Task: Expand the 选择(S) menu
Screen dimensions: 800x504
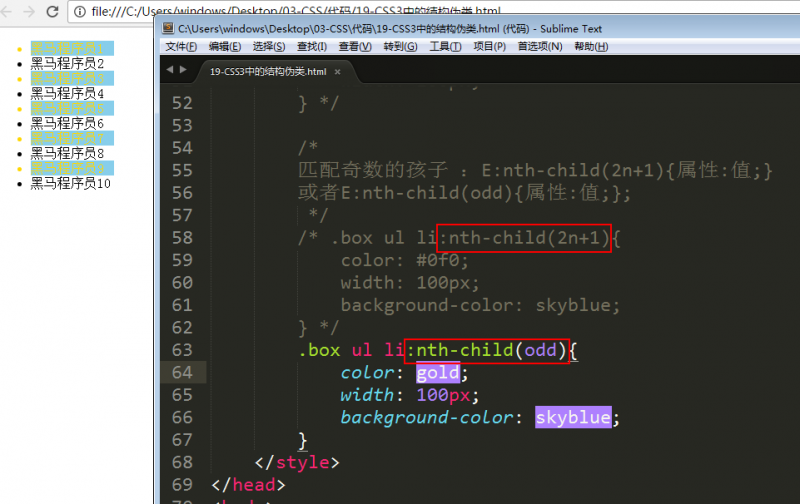Action: point(269,47)
